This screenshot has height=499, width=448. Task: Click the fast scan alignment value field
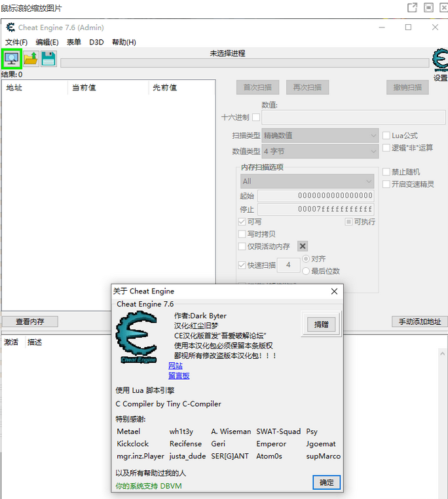(288, 265)
